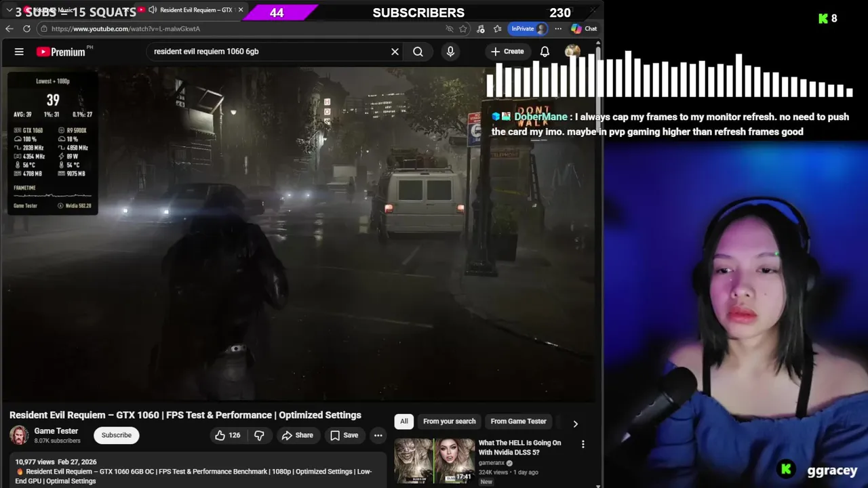Screen dimensions: 868x488
Task: Click the InPrivate profile badge
Action: [529, 28]
